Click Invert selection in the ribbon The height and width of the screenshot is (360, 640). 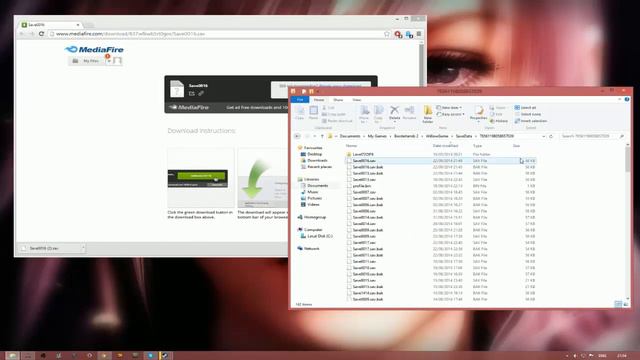coord(531,121)
